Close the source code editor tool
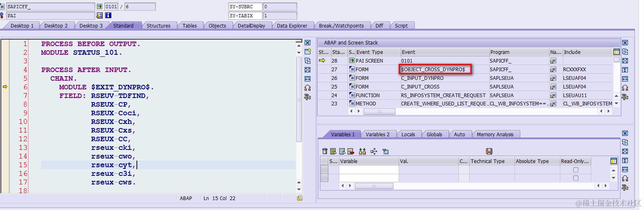644x210 pixels. [307, 43]
